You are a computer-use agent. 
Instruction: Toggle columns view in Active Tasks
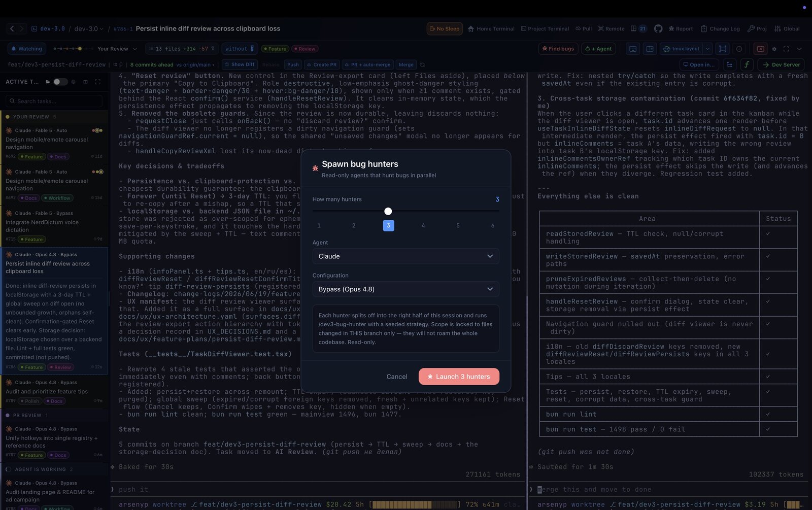point(85,82)
